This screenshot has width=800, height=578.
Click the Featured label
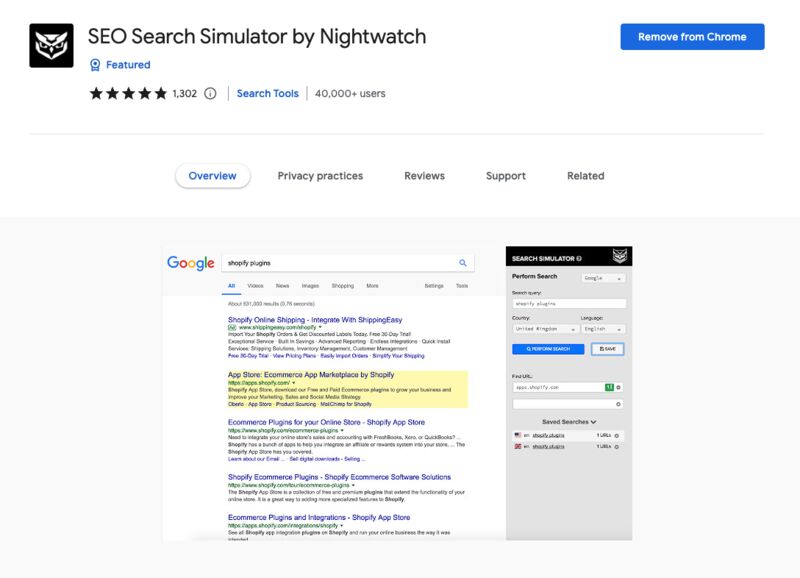click(x=128, y=65)
